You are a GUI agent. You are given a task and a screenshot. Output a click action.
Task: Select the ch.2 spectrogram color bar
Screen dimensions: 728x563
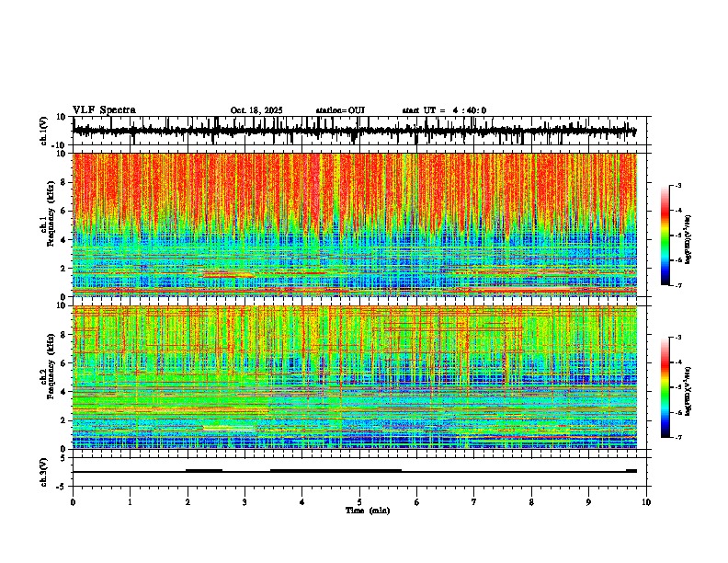665,387
